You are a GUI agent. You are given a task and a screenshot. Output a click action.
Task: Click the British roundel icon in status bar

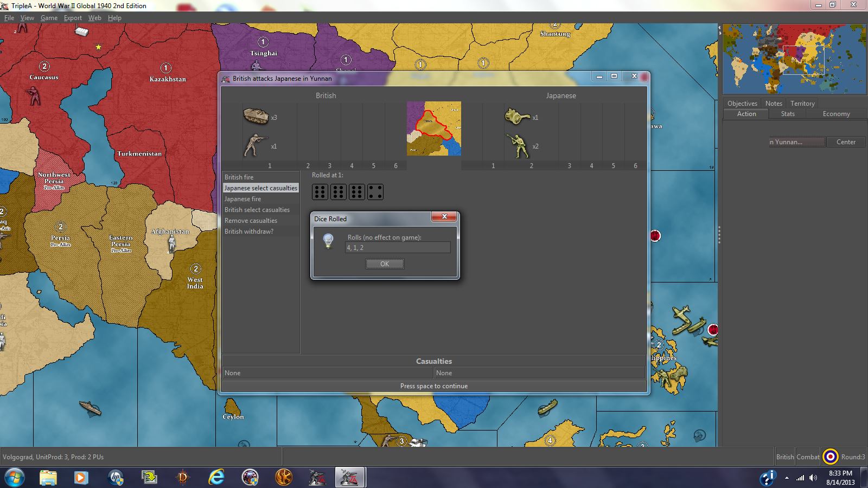pyautogui.click(x=830, y=457)
